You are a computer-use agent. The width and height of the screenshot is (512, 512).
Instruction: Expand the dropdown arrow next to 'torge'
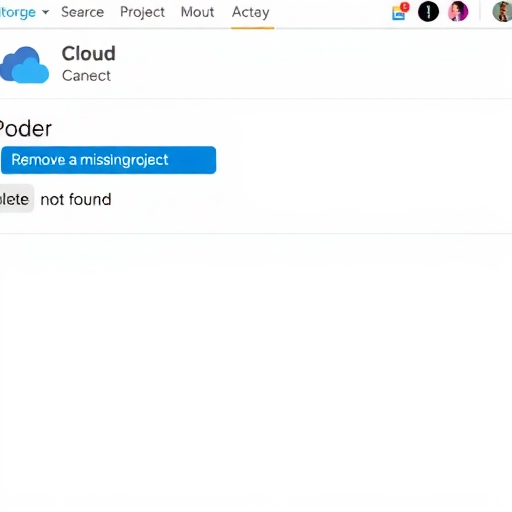pyautogui.click(x=46, y=12)
